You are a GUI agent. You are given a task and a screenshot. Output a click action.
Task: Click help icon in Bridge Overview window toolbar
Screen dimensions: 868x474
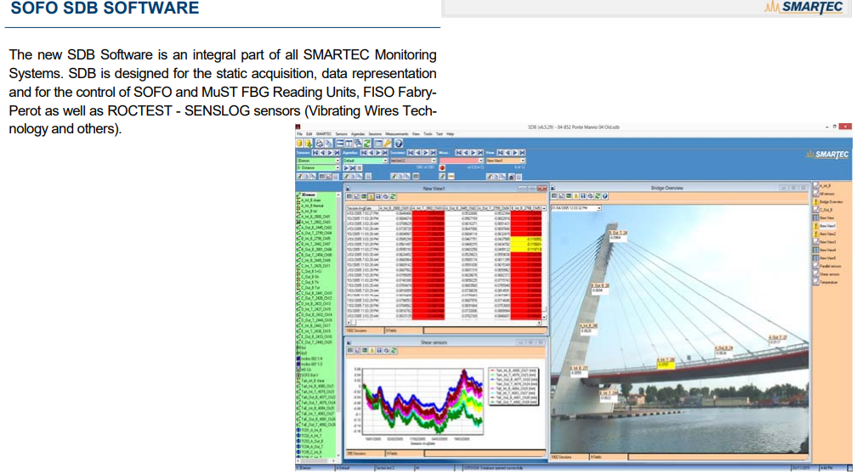click(x=604, y=195)
